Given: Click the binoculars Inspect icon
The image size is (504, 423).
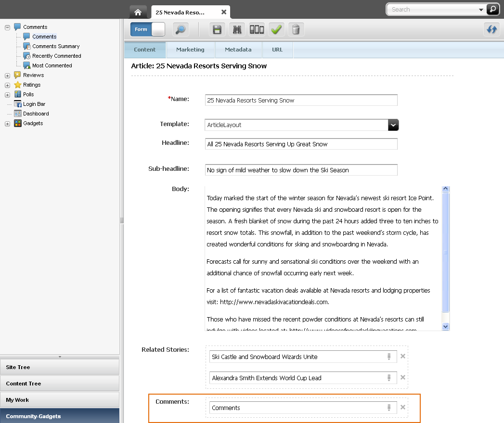Looking at the screenshot, I should (237, 29).
